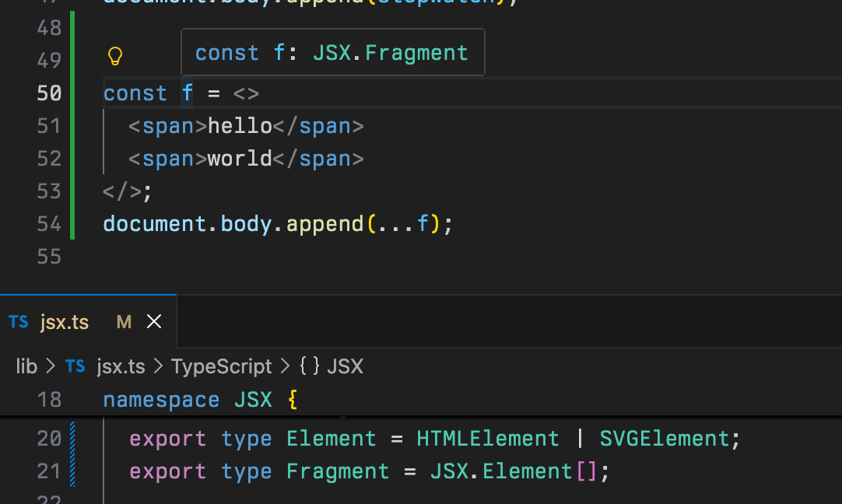Viewport: 842px width, 504px height.
Task: Click the TS icon in the breadcrumb path
Action: point(75,366)
